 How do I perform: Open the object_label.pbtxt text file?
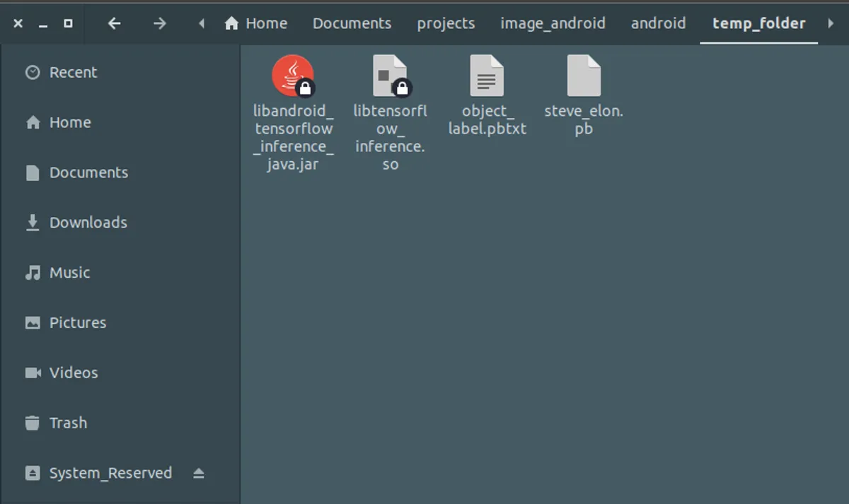coord(487,76)
